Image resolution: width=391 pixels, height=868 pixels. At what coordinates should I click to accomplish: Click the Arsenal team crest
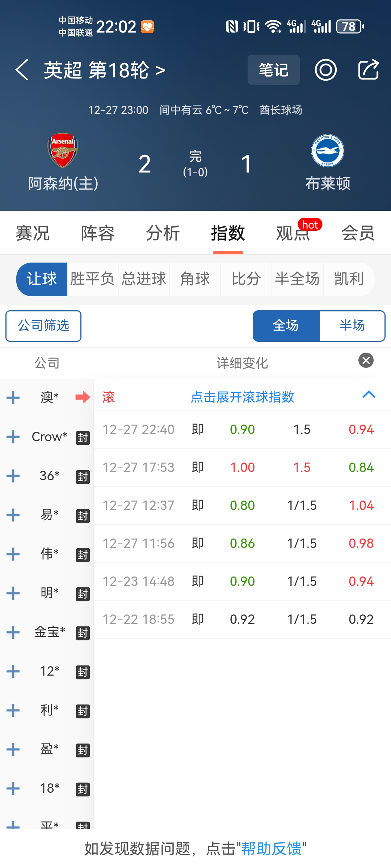coord(63,150)
